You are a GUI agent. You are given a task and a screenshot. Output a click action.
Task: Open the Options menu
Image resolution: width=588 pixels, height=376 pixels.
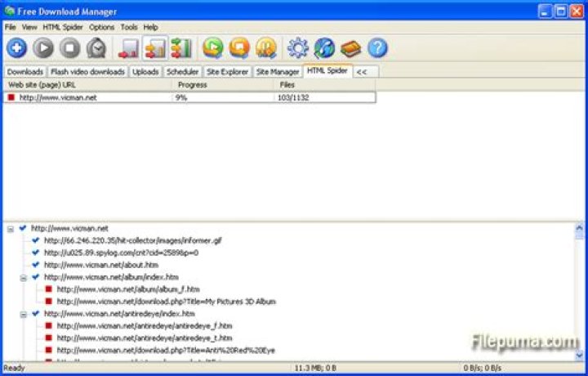[x=101, y=27]
